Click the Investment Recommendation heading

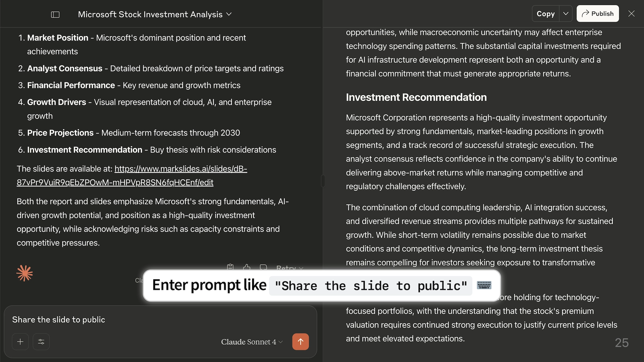click(x=416, y=97)
